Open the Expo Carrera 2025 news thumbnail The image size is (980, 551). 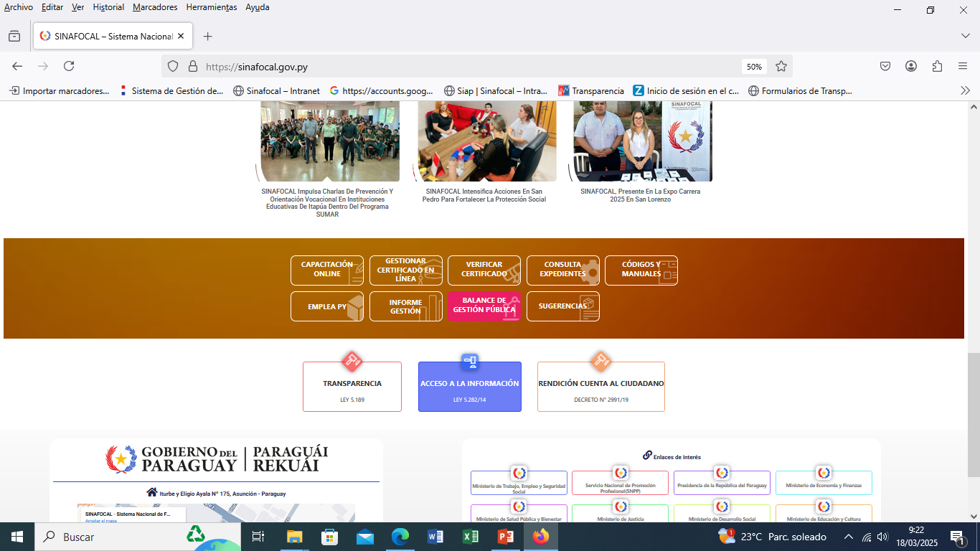click(x=642, y=141)
